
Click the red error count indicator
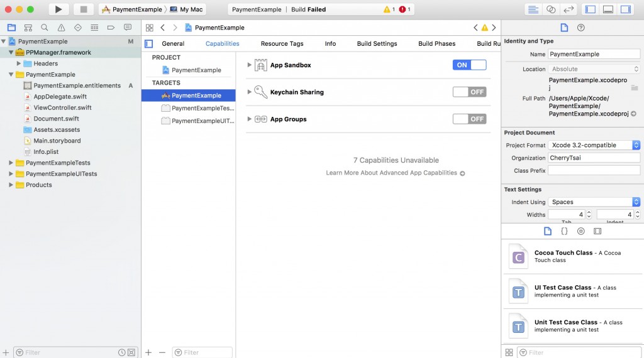[x=404, y=9]
